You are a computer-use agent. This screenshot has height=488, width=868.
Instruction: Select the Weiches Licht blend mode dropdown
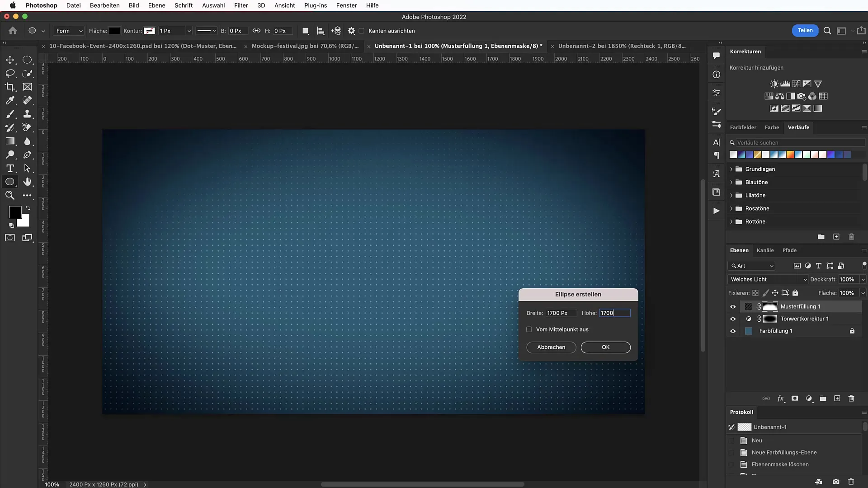coord(767,279)
